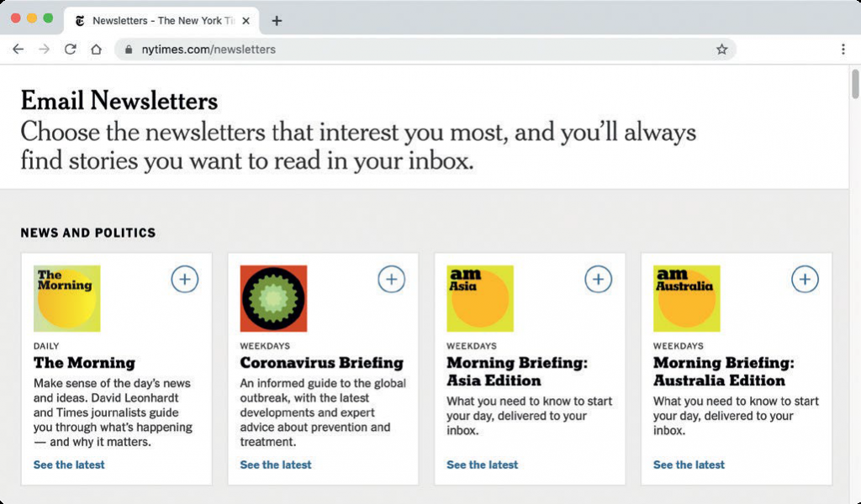Open the Chrome menu with three dots
Viewport: 861px width, 504px height.
843,50
